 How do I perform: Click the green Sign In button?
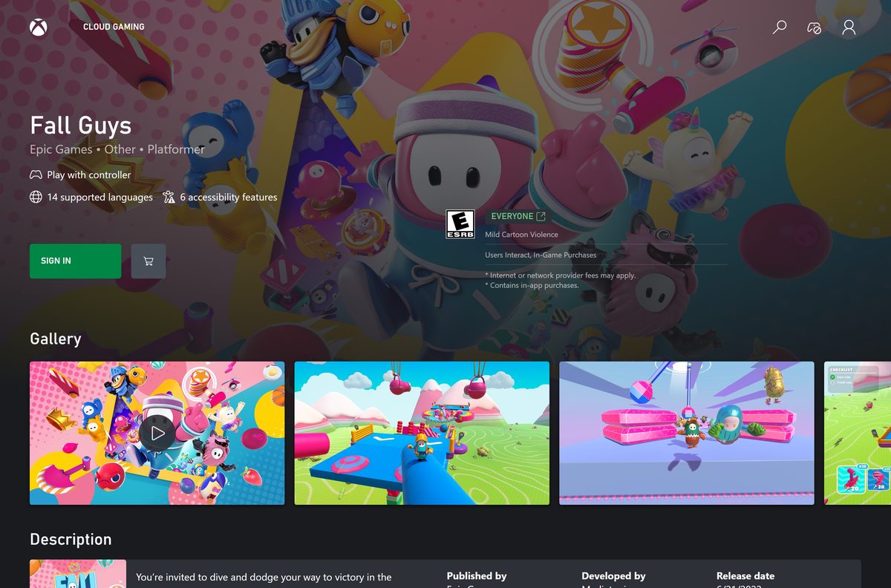(75, 261)
